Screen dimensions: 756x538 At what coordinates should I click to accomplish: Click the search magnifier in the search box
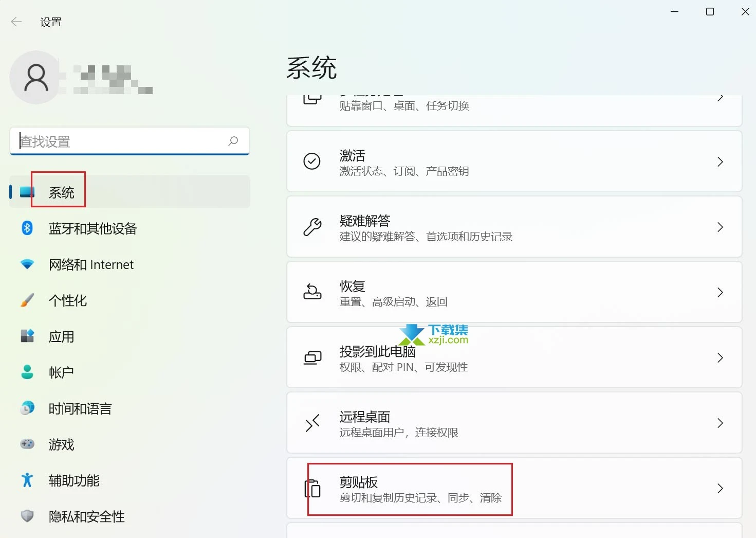tap(233, 141)
